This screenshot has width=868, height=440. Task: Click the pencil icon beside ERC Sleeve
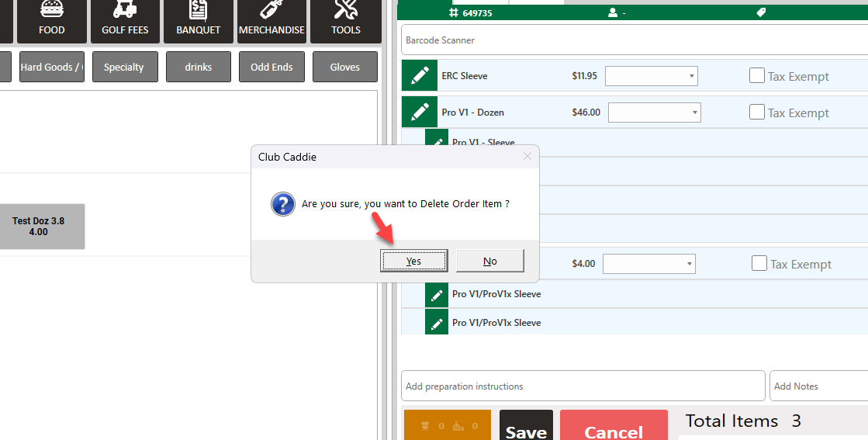(420, 76)
